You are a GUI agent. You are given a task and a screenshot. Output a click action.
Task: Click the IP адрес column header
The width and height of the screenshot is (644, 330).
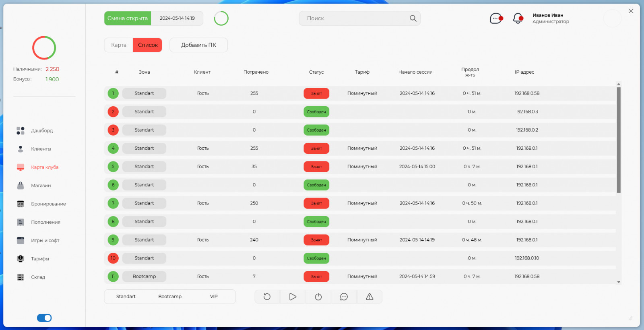click(524, 72)
